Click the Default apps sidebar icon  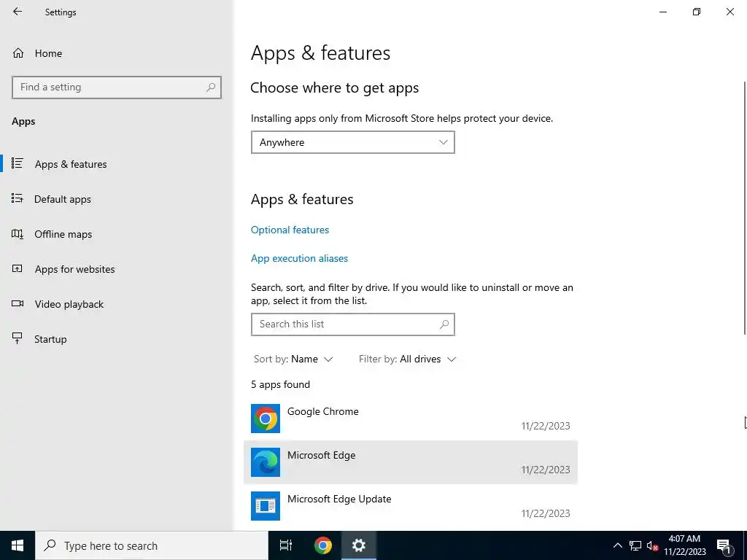pyautogui.click(x=18, y=198)
